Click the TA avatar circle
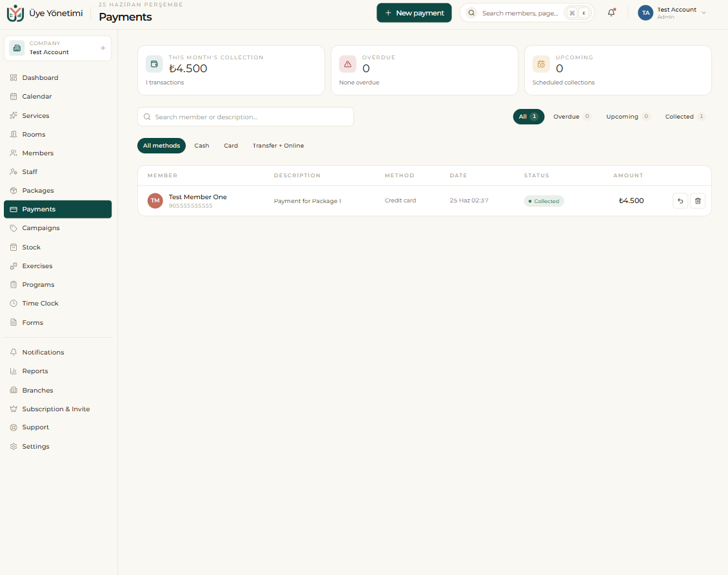Image resolution: width=728 pixels, height=575 pixels. [645, 13]
